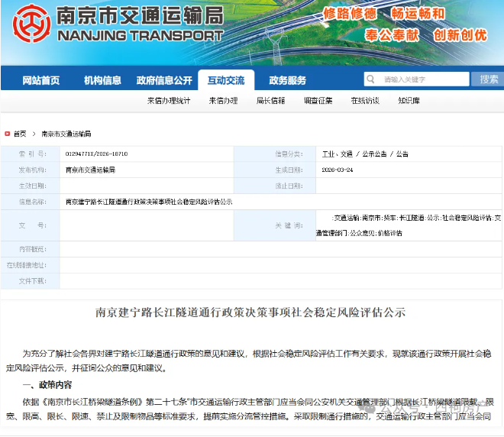Viewport: 504px width, 437px height.
Task: Go to 政府信息公开 section
Action: click(x=164, y=80)
